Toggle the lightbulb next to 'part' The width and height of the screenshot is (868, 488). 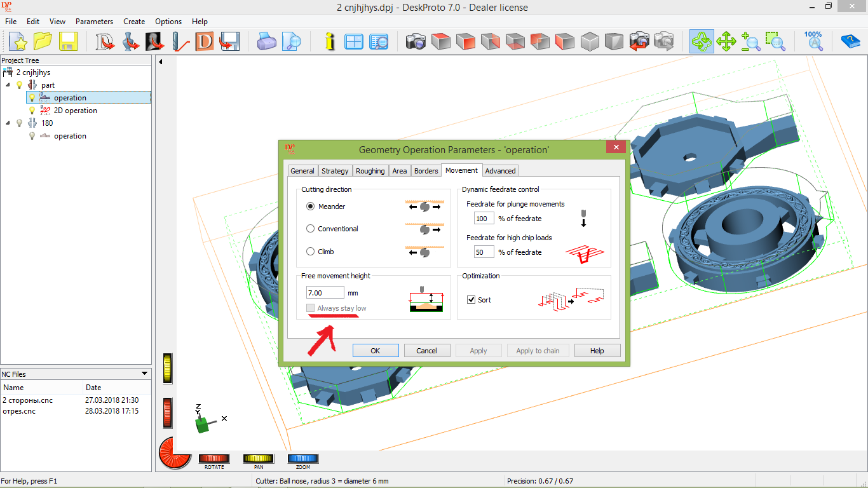(20, 85)
